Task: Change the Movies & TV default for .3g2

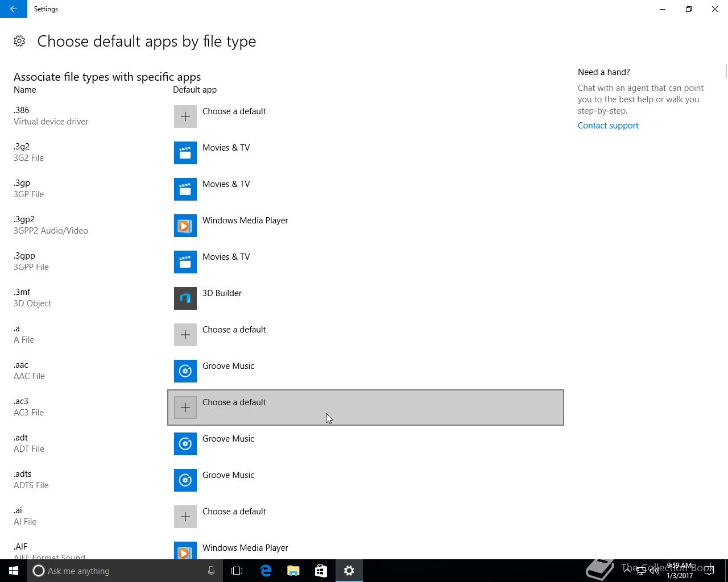Action: [366, 153]
